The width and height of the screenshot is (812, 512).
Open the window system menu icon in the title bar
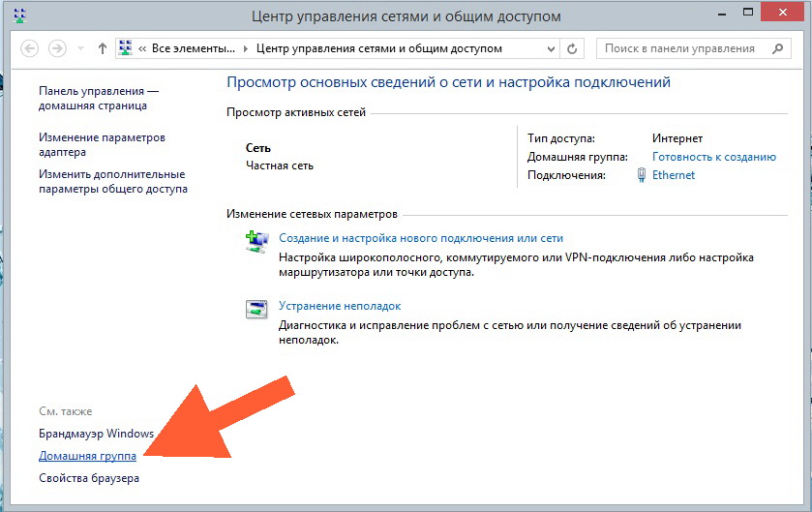click(20, 16)
